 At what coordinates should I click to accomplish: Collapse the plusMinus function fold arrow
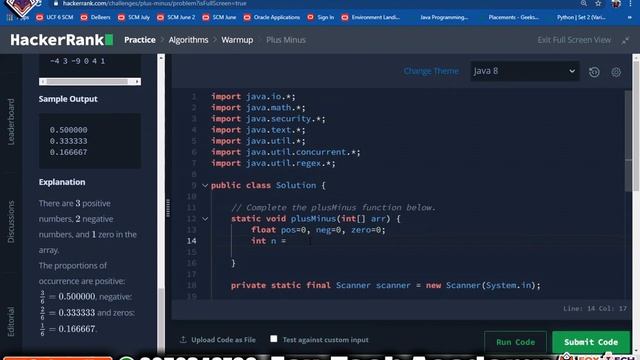205,219
